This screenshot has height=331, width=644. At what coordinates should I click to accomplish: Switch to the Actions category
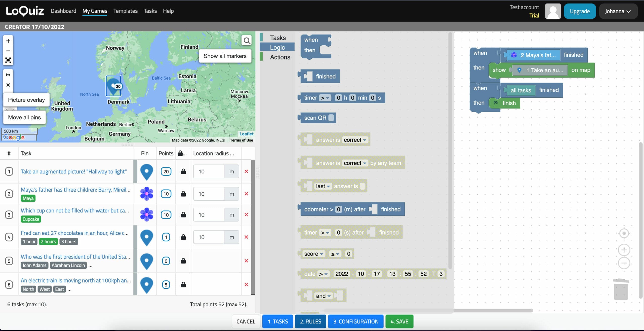point(280,57)
